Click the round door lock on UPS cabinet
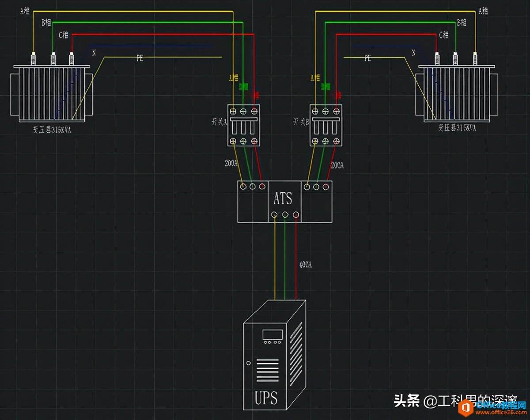This screenshot has height=420, width=530. [x=248, y=364]
